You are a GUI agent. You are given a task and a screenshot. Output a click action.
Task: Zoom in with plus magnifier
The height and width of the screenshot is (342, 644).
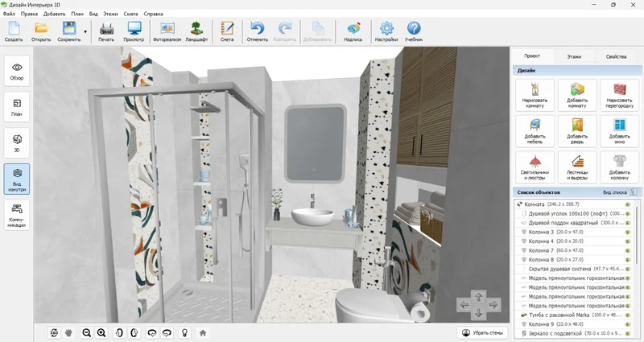click(101, 332)
